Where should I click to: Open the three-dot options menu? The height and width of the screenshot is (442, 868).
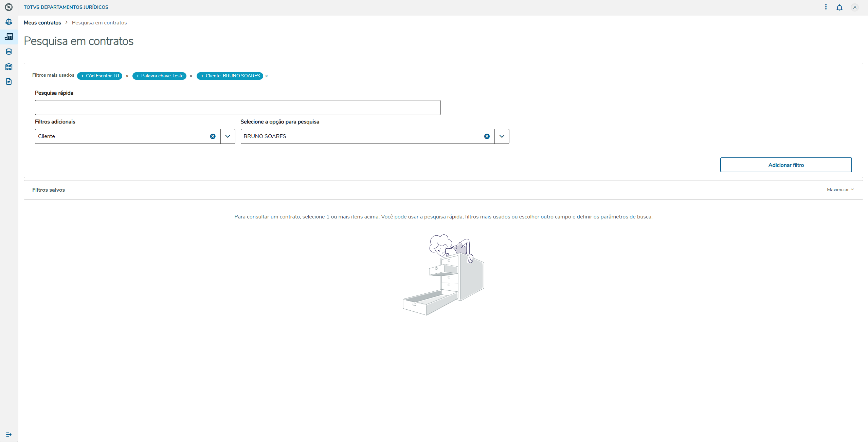coord(826,7)
